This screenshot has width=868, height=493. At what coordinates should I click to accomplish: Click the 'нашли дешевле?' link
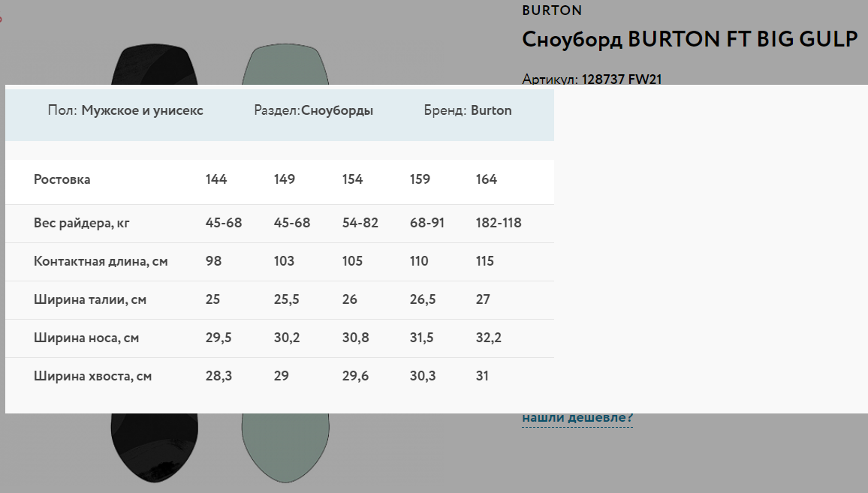577,418
